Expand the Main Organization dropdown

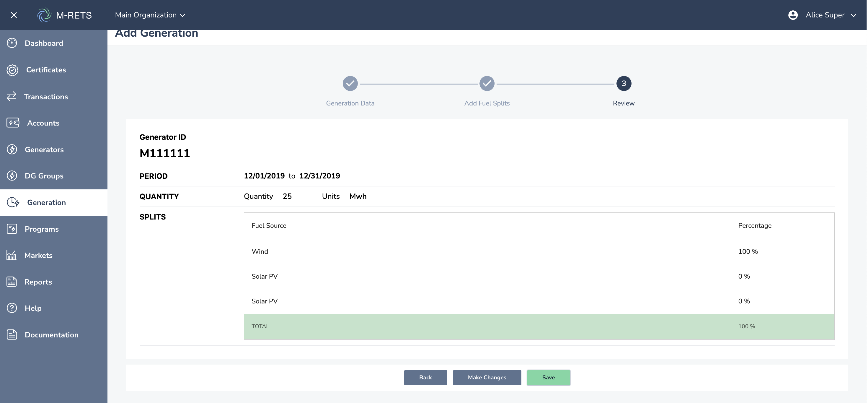(x=150, y=15)
